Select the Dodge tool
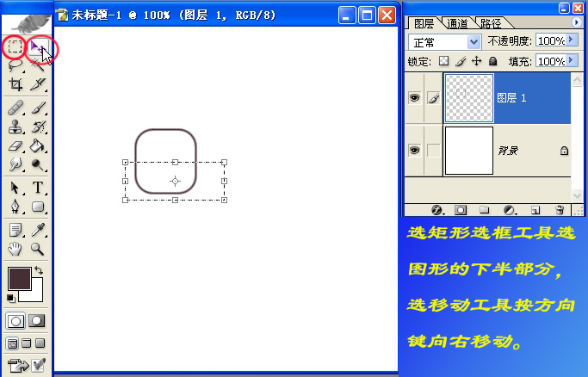The height and width of the screenshot is (377, 588). click(38, 164)
